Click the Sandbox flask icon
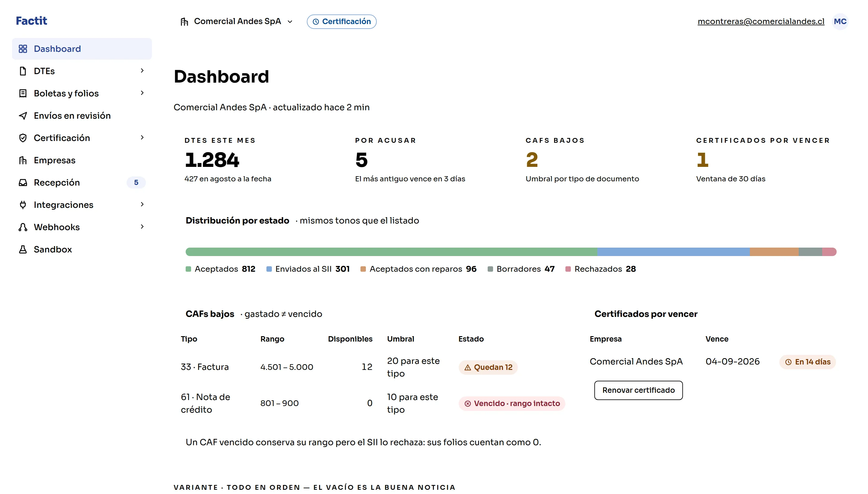Screen dimensions: 868x494 click(23, 249)
